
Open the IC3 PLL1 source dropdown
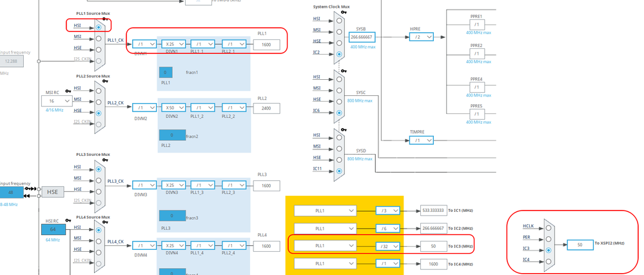(x=326, y=246)
